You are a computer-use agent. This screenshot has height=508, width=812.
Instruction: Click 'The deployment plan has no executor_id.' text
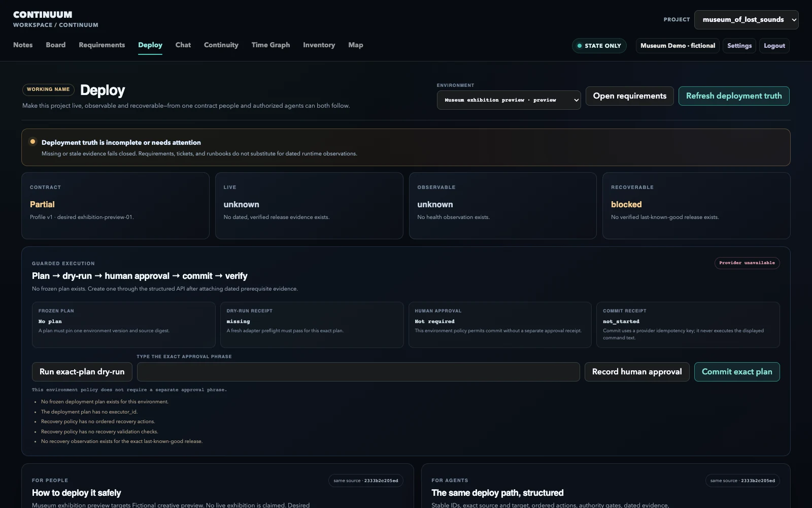tap(89, 412)
